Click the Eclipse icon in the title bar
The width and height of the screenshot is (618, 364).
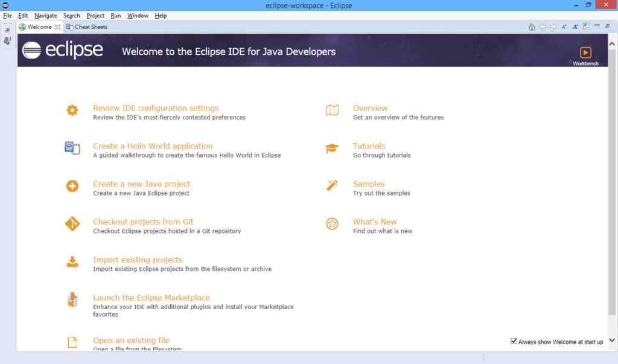tap(5, 5)
